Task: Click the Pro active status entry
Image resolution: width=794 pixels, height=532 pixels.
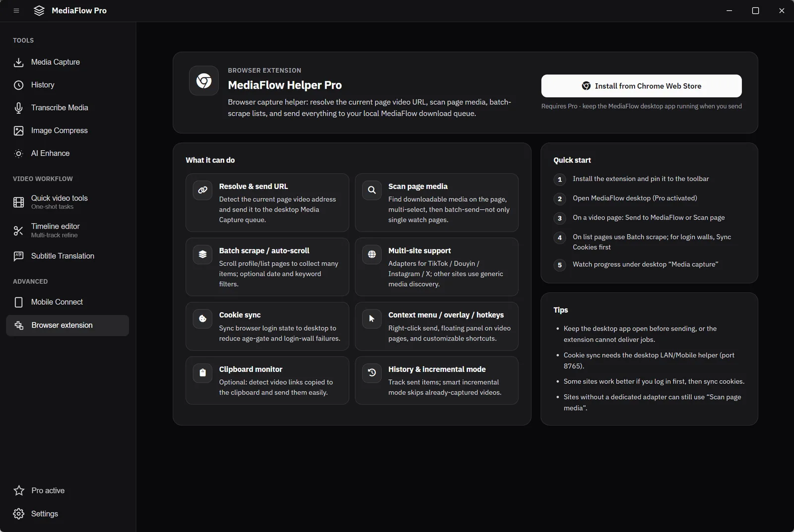Action: pos(67,491)
